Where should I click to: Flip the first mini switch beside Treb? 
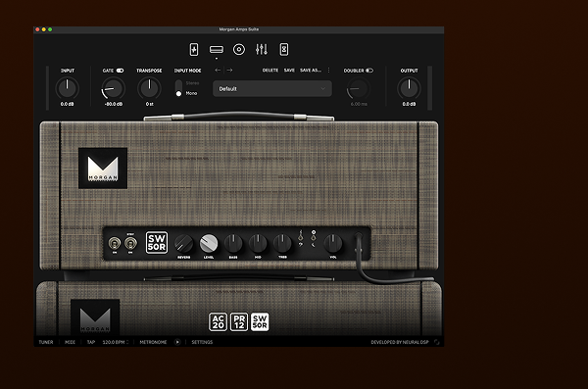[301, 238]
